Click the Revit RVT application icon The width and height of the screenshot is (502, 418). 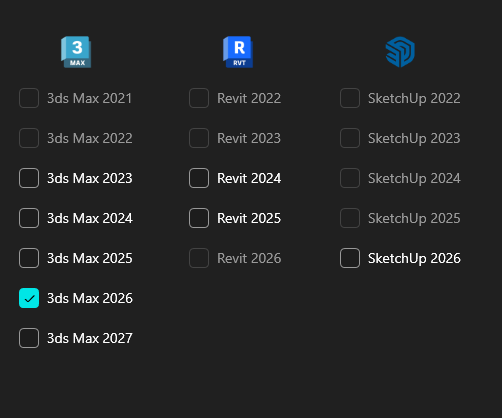coord(238,52)
